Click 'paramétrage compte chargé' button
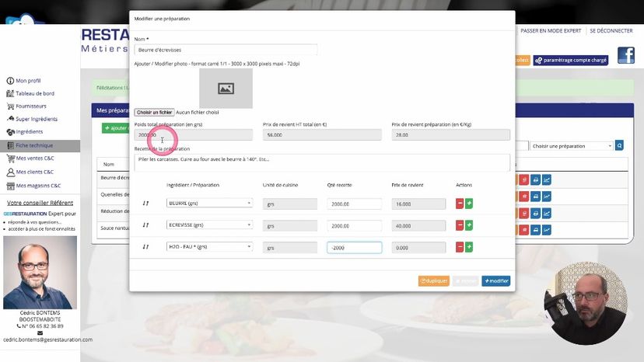This screenshot has height=362, width=644. click(x=571, y=60)
